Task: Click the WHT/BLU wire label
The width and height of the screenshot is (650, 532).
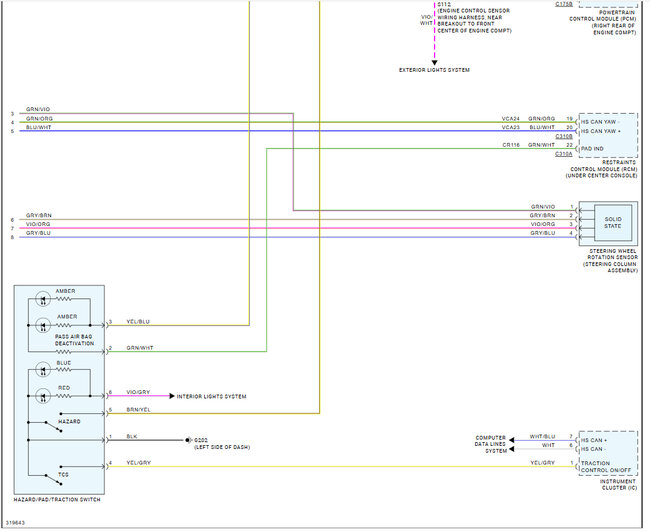Action: click(542, 437)
